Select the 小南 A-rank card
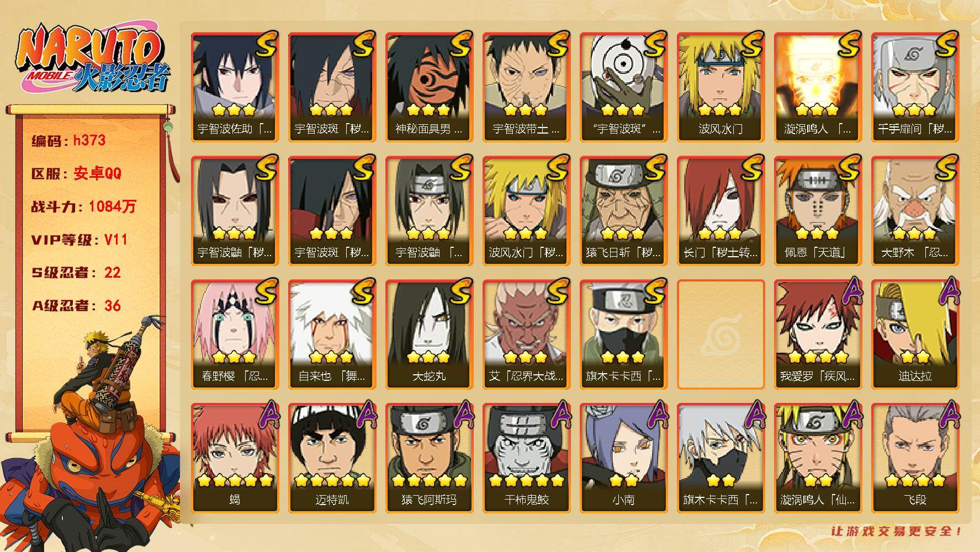 623,458
